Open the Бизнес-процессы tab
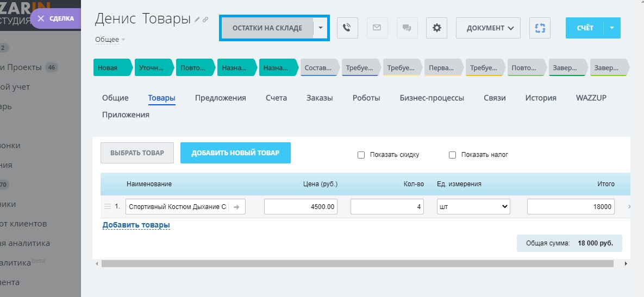This screenshot has width=644, height=297. 432,98
